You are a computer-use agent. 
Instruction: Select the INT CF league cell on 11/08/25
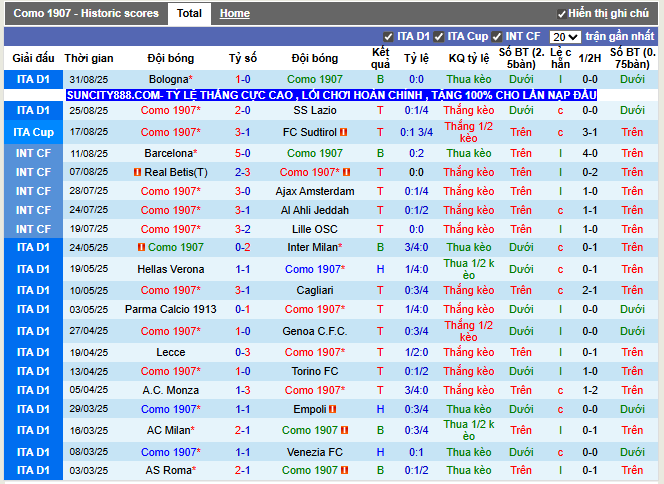(33, 153)
